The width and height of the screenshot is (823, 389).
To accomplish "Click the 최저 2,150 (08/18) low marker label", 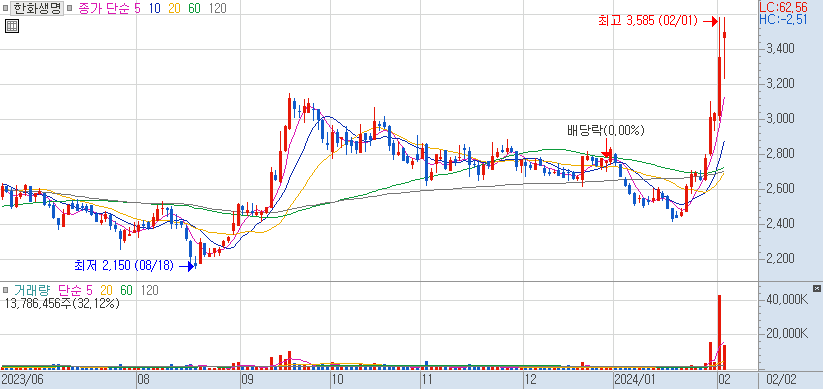I will pyautogui.click(x=124, y=266).
